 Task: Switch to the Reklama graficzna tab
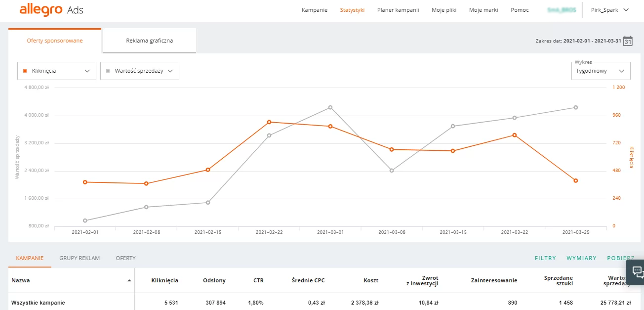point(149,41)
